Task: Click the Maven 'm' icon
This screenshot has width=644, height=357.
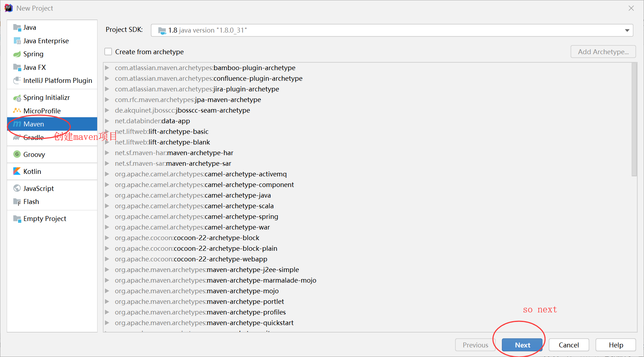Action: point(17,124)
